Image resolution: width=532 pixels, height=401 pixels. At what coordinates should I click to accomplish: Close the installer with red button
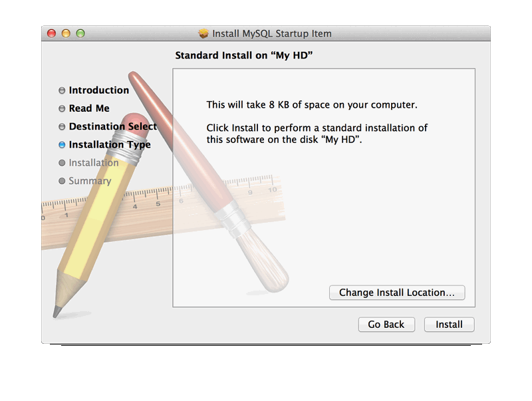[x=52, y=34]
